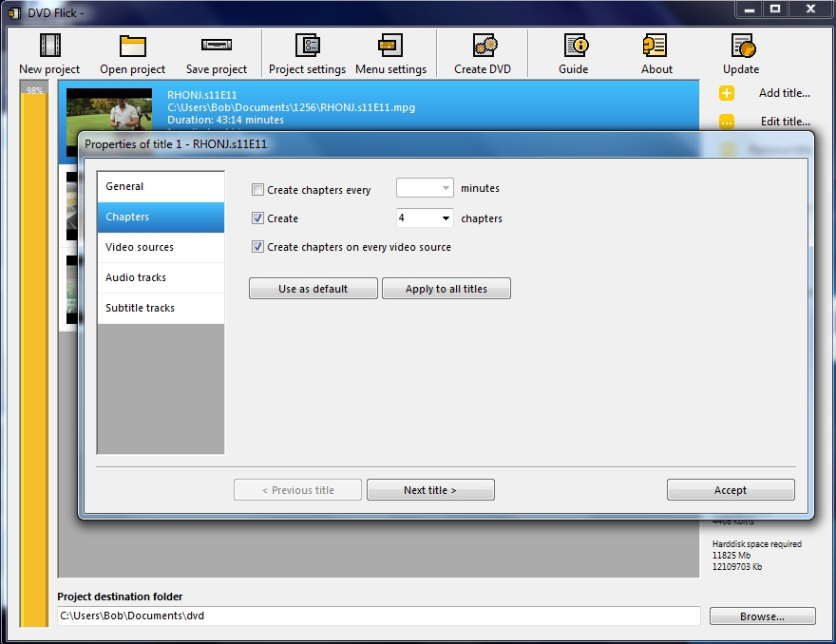Click the yellow Edit title icon

pos(726,122)
